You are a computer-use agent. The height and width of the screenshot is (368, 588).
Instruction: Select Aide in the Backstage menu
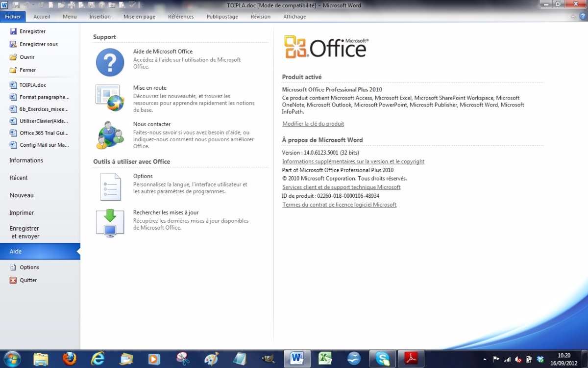point(40,251)
